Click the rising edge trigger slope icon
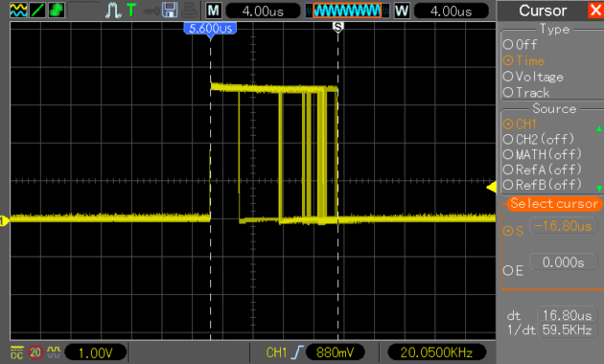Screen dimensions: 604x364 pyautogui.click(x=298, y=353)
